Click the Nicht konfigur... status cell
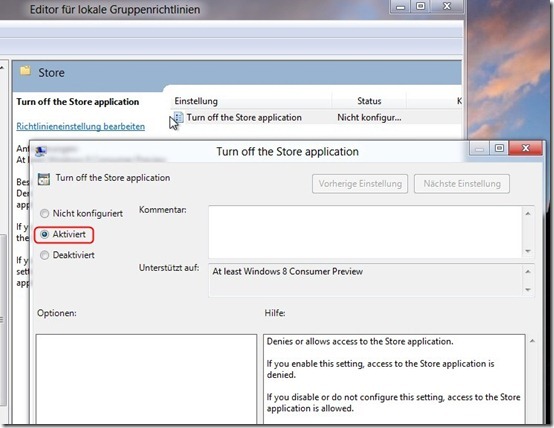Screen dimensions: 554x428 [x=369, y=117]
